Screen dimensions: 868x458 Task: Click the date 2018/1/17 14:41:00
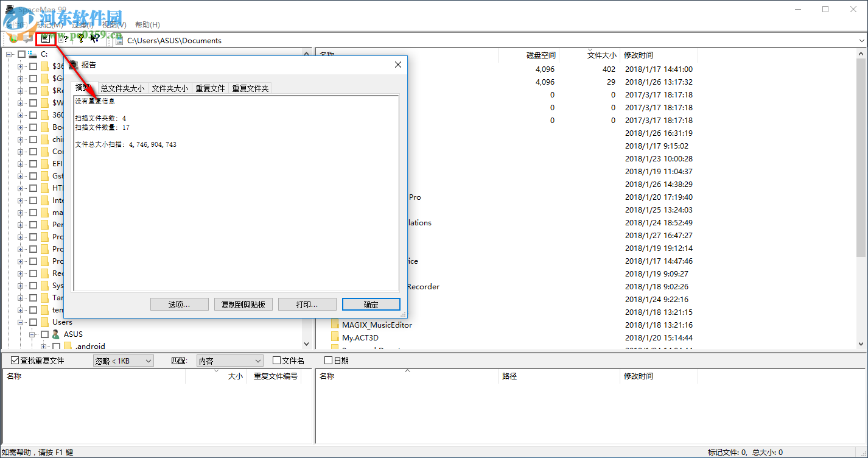pos(659,69)
